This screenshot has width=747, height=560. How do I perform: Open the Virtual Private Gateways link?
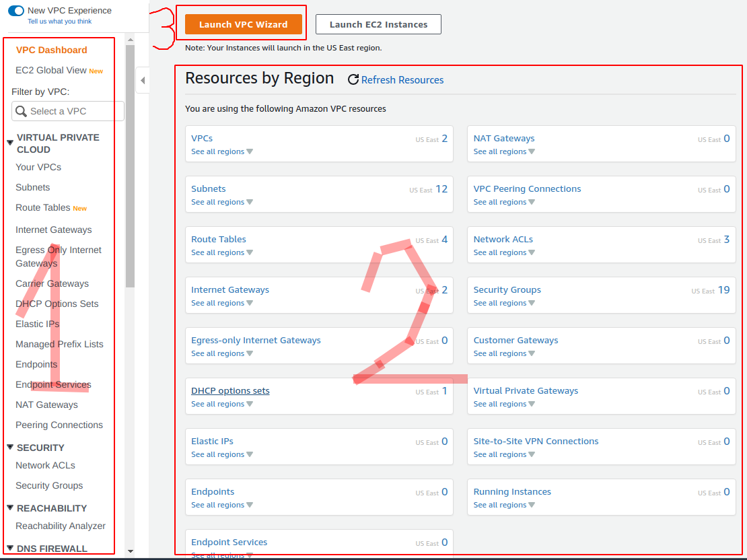526,391
